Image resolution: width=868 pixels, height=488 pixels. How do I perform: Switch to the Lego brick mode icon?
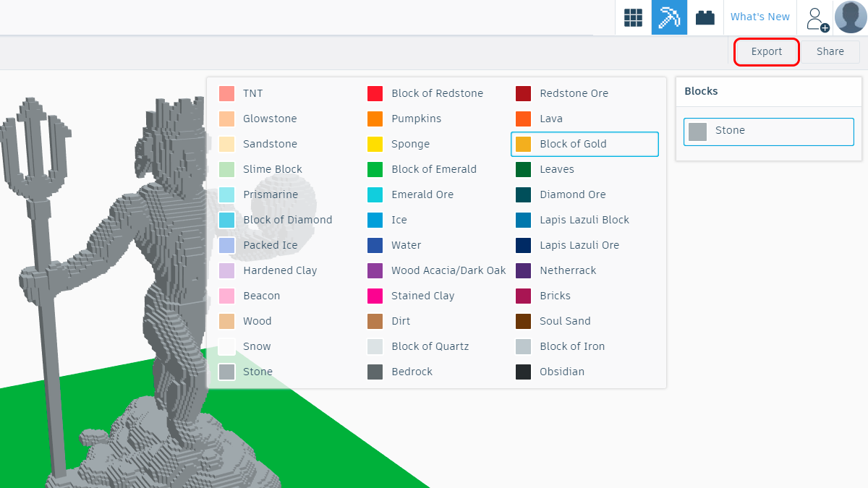click(705, 17)
